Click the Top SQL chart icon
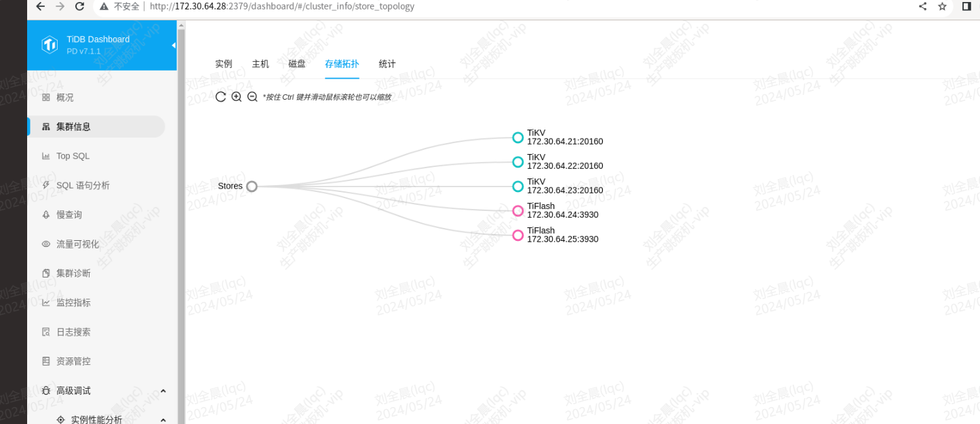 click(46, 156)
